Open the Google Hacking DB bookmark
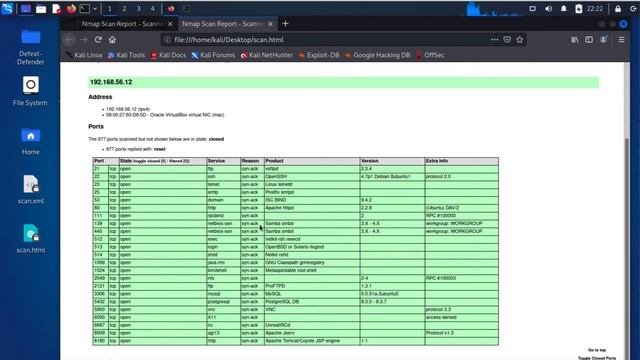Viewport: 640px width, 360px height. tap(378, 55)
